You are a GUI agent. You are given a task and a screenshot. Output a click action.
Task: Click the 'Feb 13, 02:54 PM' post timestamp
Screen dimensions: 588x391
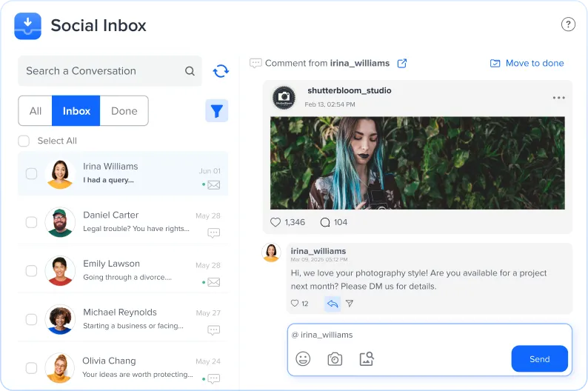[330, 104]
